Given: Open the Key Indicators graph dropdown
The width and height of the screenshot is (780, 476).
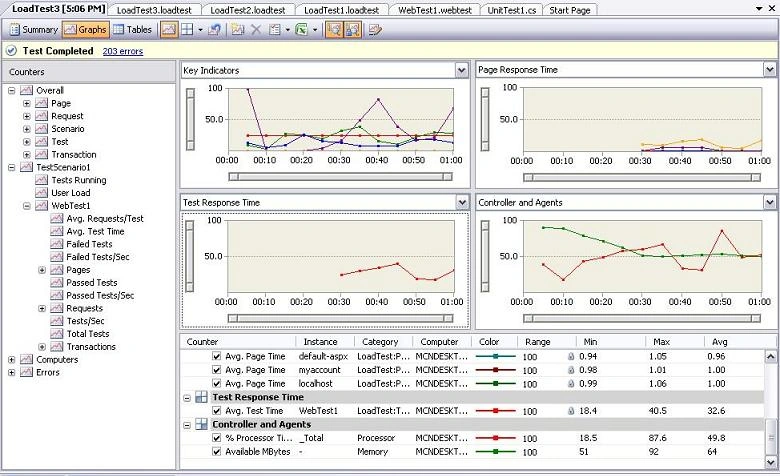Looking at the screenshot, I should [x=462, y=70].
